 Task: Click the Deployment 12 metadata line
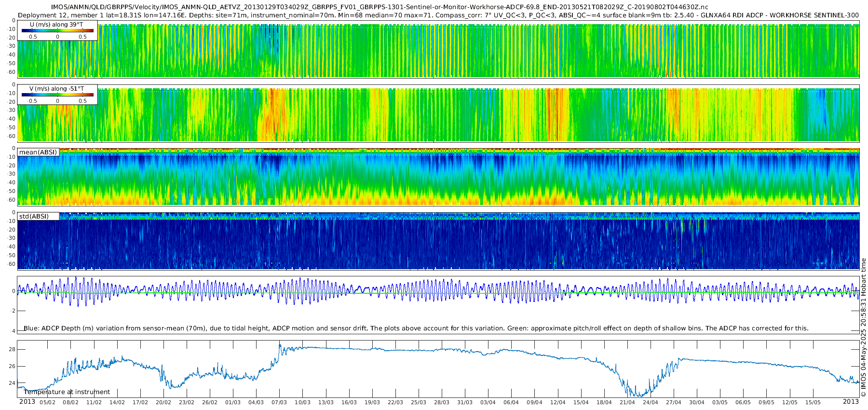pyautogui.click(x=438, y=15)
